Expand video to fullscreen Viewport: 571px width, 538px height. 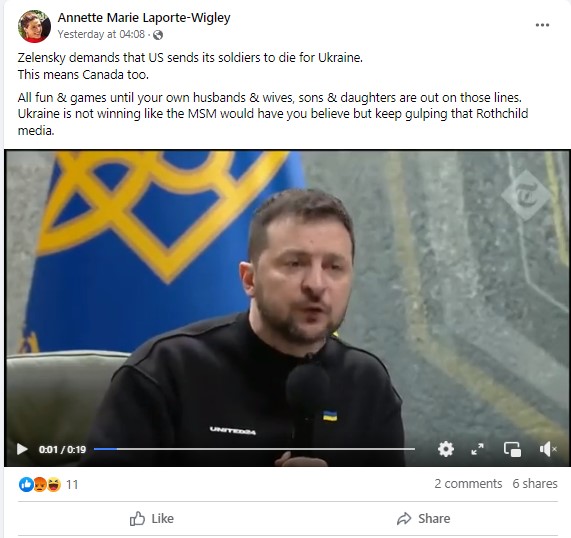click(477, 449)
